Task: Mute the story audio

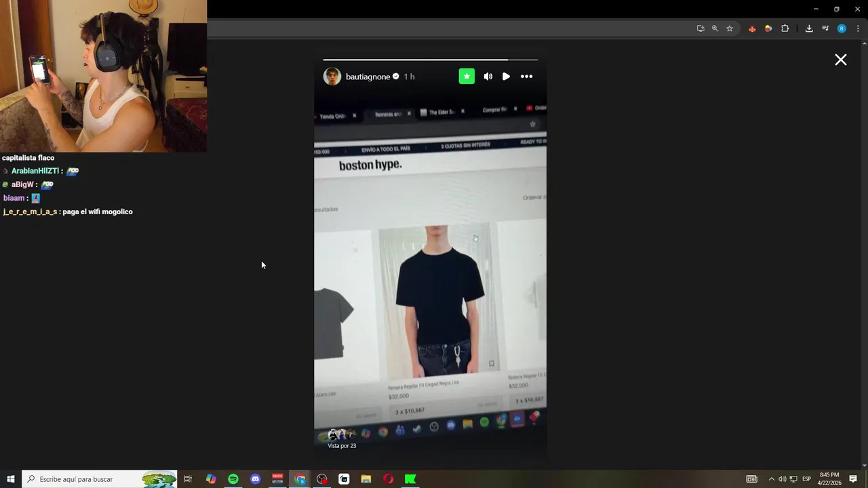Action: click(x=488, y=77)
